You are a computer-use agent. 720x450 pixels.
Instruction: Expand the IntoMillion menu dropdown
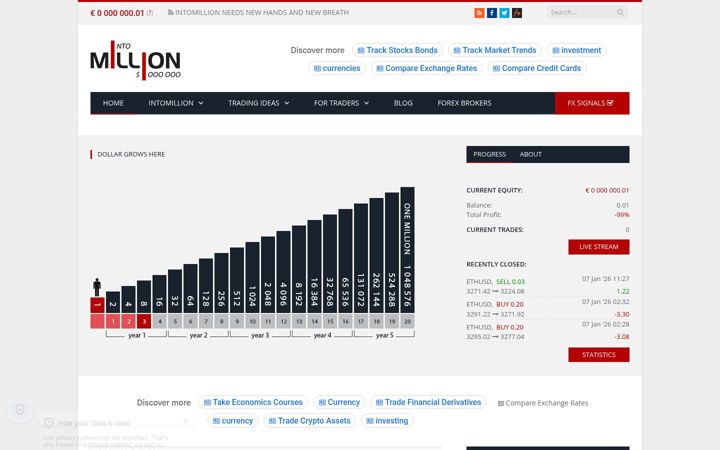click(176, 103)
